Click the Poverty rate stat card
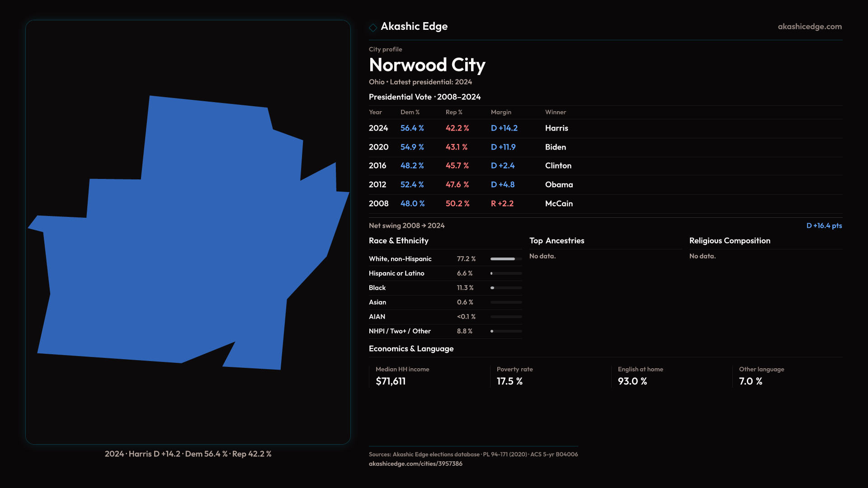Screen dimensions: 868x488 pyautogui.click(x=514, y=376)
